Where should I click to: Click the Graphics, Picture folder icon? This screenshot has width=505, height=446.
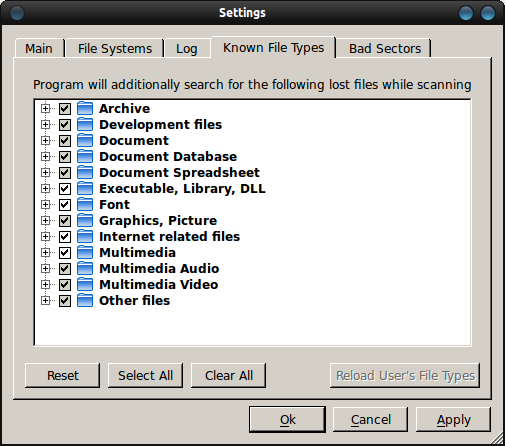pos(85,220)
